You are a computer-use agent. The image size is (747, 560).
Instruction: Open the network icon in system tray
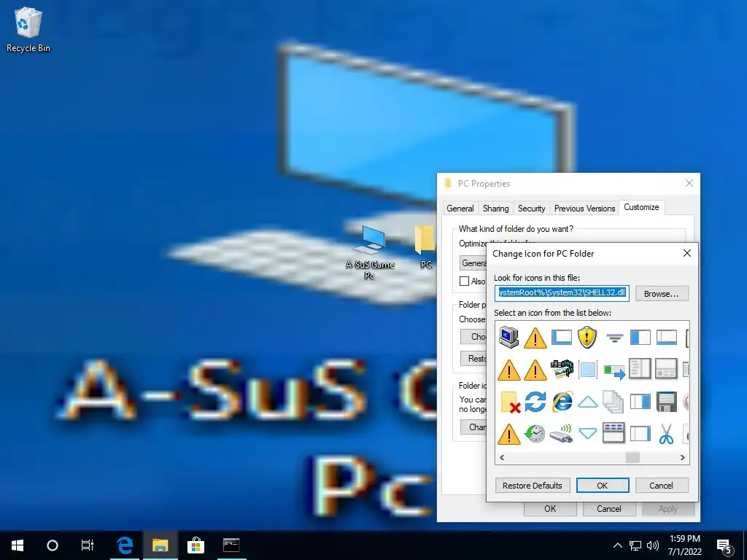pos(635,545)
